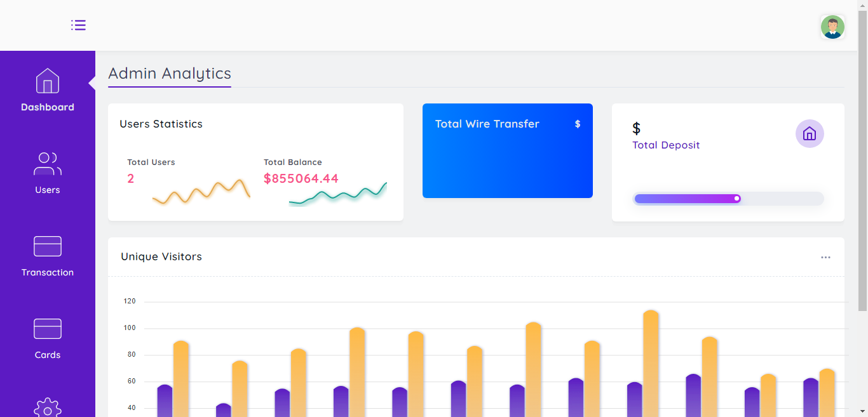Click the purple house icon in Total Deposit

pyautogui.click(x=810, y=134)
